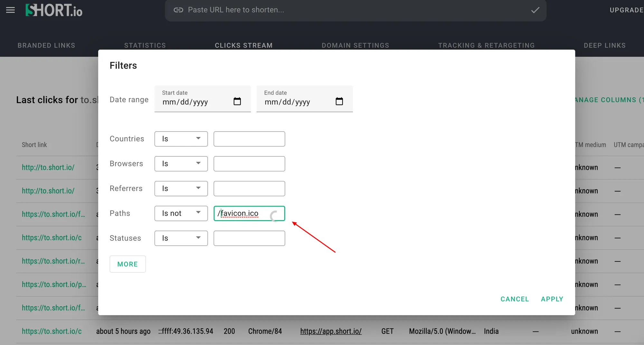This screenshot has height=345, width=644.
Task: Click the End date input field
Action: pyautogui.click(x=305, y=99)
